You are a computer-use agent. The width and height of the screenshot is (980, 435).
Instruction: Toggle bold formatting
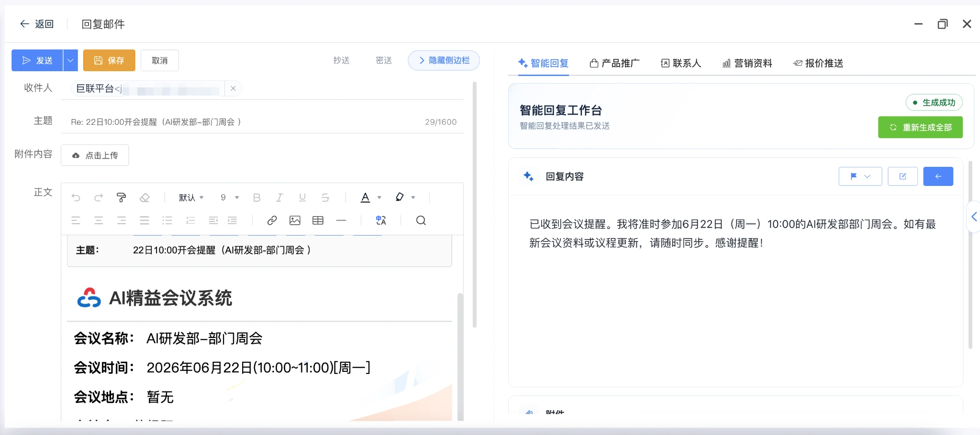[x=256, y=197]
